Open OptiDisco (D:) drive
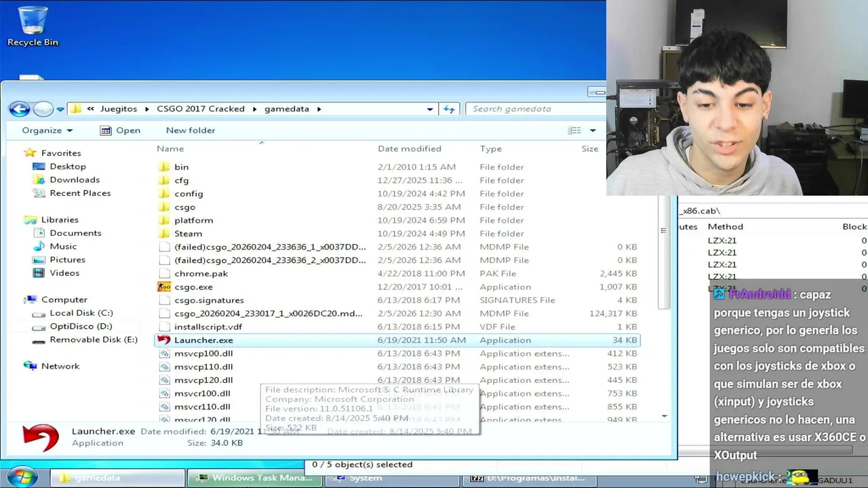This screenshot has width=868, height=488. coord(81,326)
